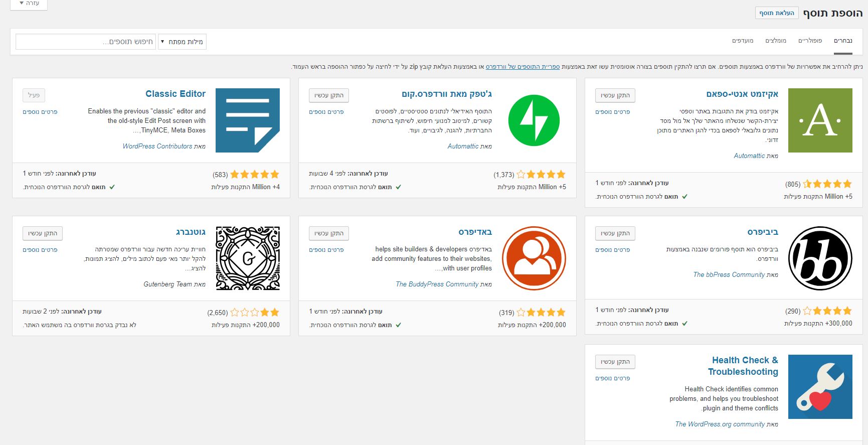868x445 pixels.
Task: Click the compatibility checkmark in the BuddyPress card
Action: coord(398,325)
